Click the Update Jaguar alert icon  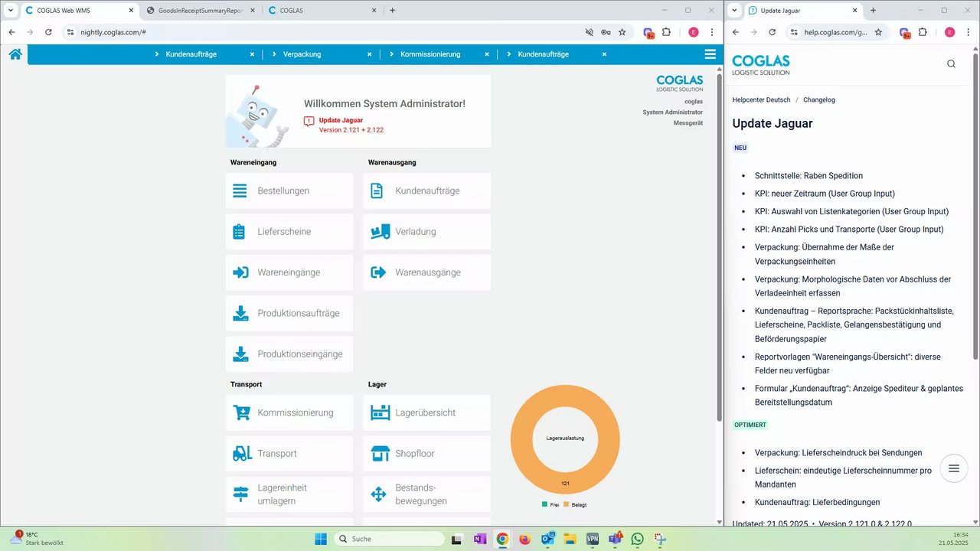(309, 121)
